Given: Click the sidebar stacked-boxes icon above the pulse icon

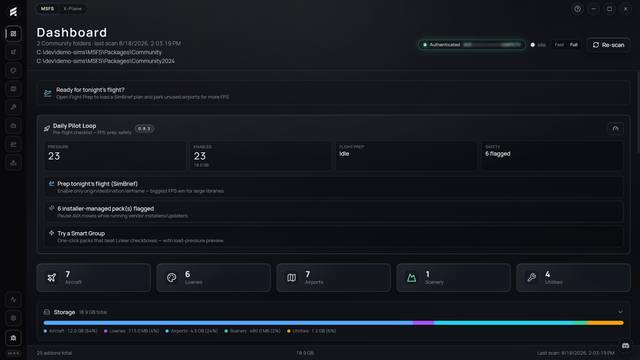Looking at the screenshot, I should pos(13,163).
